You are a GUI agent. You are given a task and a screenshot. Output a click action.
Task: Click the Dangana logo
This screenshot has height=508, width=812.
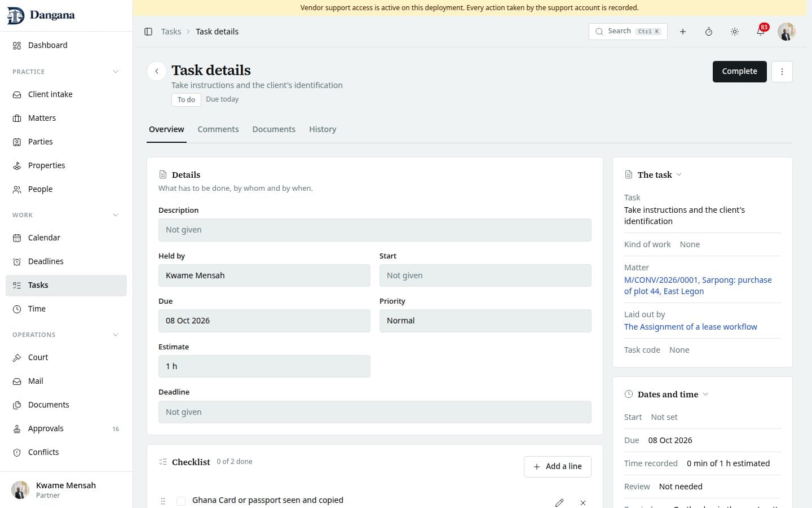click(41, 15)
